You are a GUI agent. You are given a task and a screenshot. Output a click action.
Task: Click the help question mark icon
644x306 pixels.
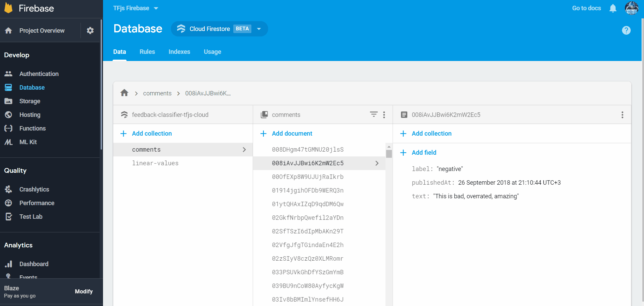pos(626,30)
